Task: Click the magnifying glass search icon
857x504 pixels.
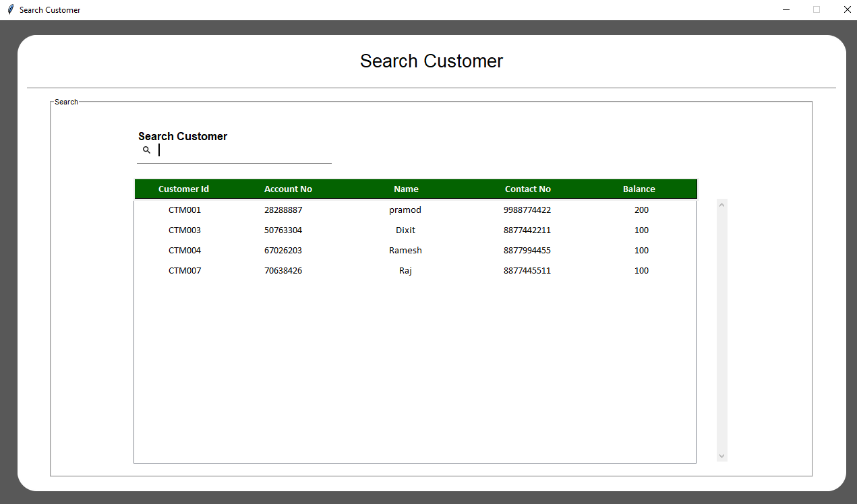Action: click(146, 150)
